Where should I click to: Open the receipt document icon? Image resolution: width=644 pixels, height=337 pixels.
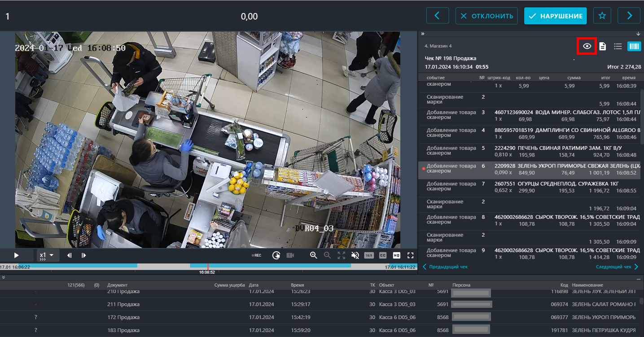pos(603,46)
